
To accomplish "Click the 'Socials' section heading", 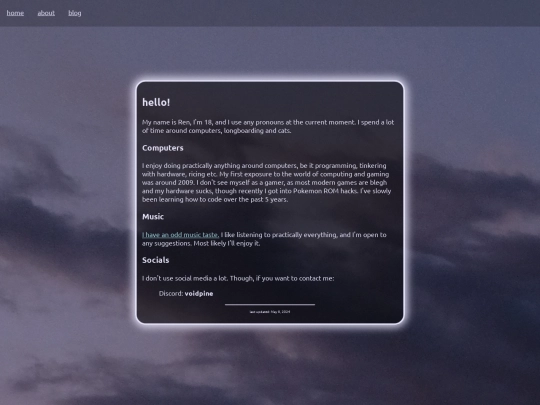I will pyautogui.click(x=155, y=260).
